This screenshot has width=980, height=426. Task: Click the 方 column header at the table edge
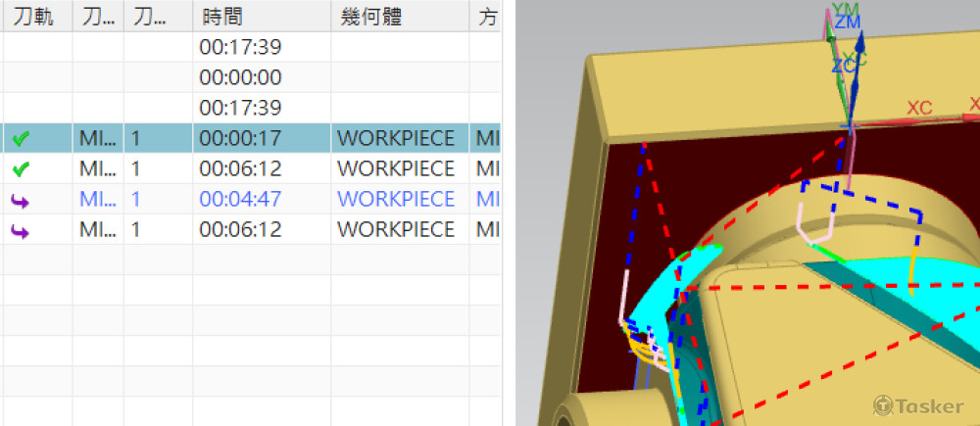pyautogui.click(x=487, y=16)
